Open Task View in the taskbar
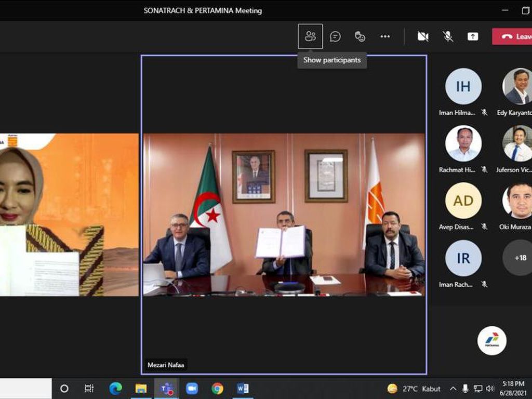The image size is (532, 399). 89,389
